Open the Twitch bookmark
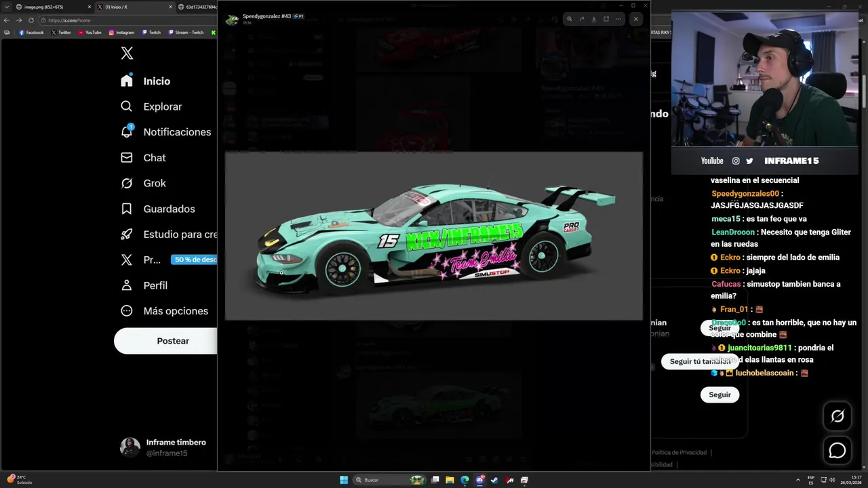This screenshot has height=488, width=868. click(x=152, y=33)
